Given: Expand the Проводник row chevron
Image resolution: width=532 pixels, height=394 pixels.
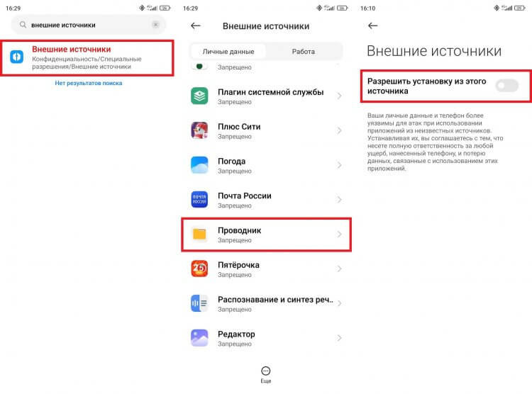Looking at the screenshot, I should (339, 234).
